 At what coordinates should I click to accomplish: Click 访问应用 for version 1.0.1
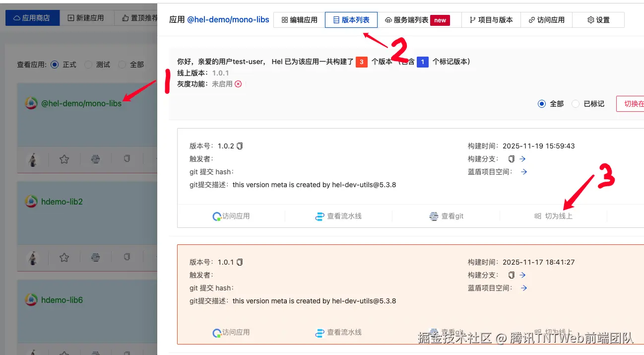click(x=231, y=332)
